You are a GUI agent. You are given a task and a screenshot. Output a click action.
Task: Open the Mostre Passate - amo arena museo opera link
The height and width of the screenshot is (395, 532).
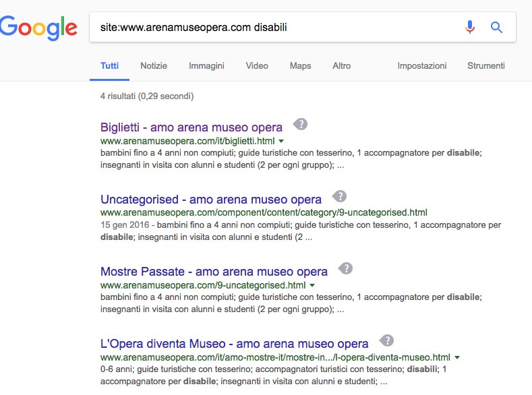coord(214,272)
